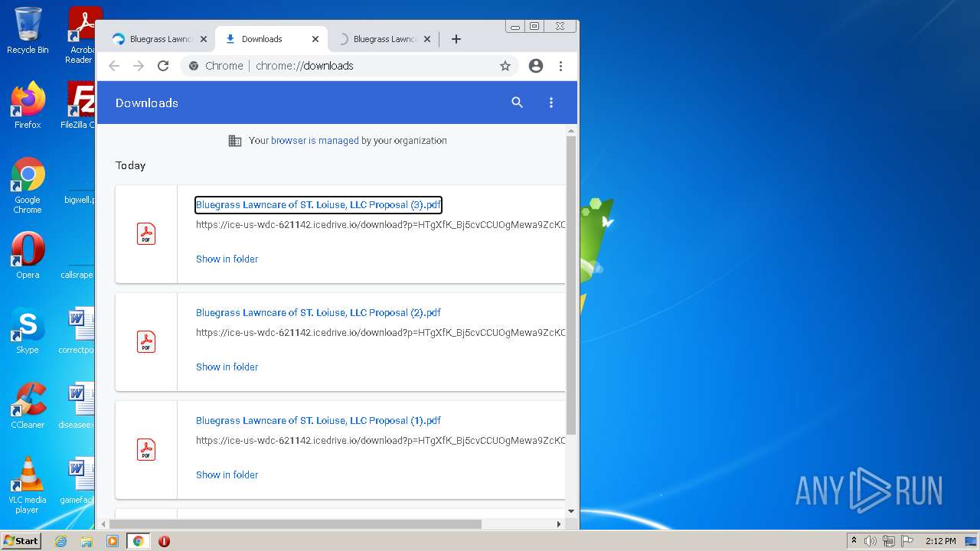Screen dimensions: 980x551
Task: Open the CCleaner desktop shortcut
Action: tap(28, 406)
